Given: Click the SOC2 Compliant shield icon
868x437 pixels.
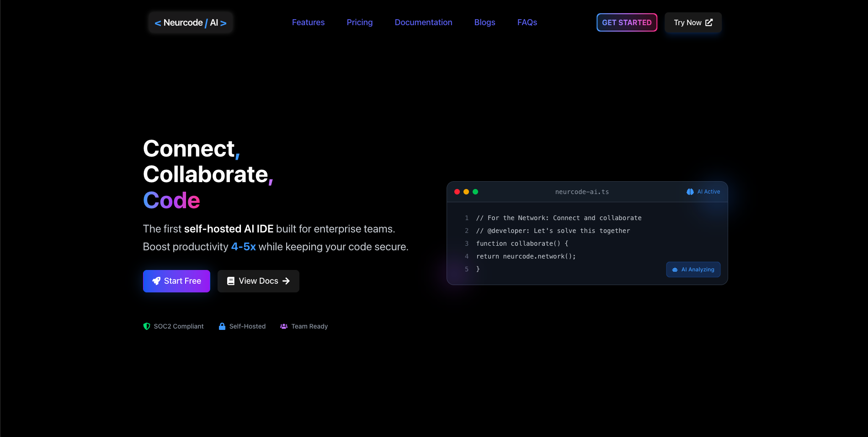Looking at the screenshot, I should pos(147,326).
